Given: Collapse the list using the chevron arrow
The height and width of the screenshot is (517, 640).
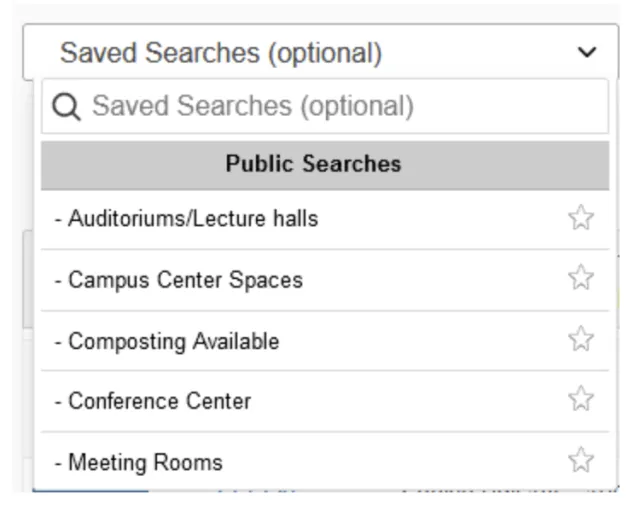Looking at the screenshot, I should pyautogui.click(x=588, y=52).
